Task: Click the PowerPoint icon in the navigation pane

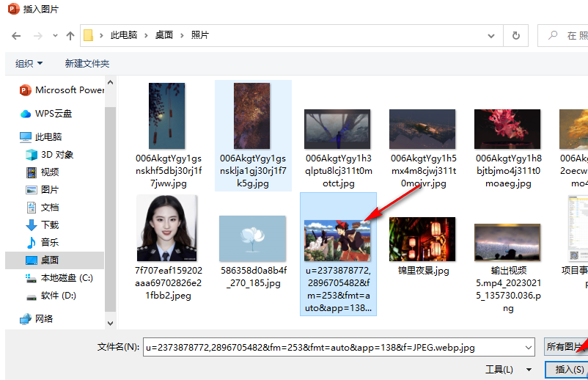Action: tap(25, 90)
